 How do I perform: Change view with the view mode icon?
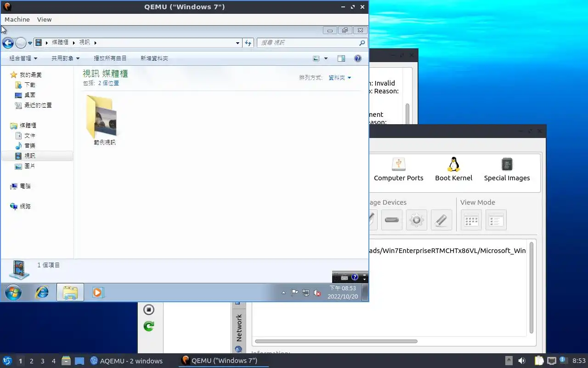[x=316, y=58]
